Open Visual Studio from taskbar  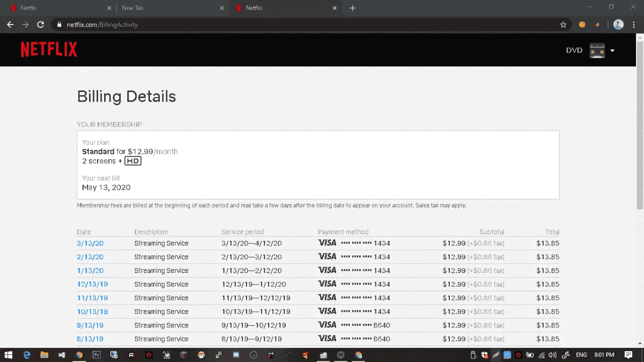pyautogui.click(x=61, y=355)
